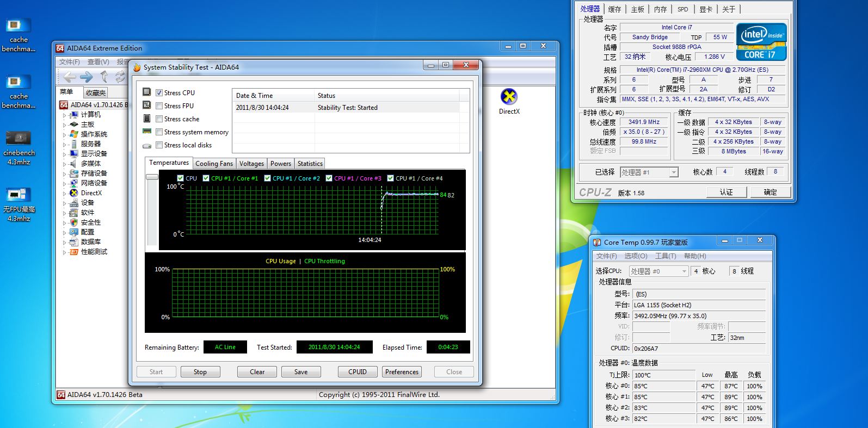Click the Clear button in Stability Test
Screen dimensions: 868x428
click(x=257, y=372)
